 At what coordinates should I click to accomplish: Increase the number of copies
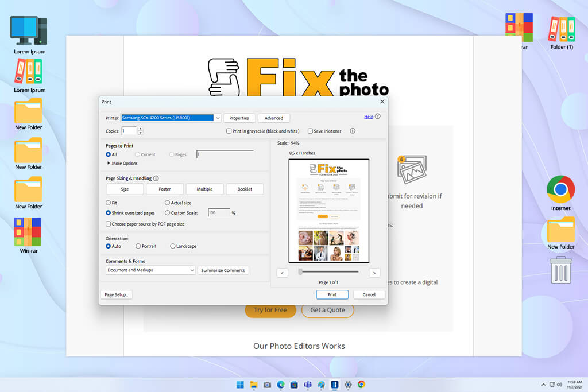coord(140,129)
